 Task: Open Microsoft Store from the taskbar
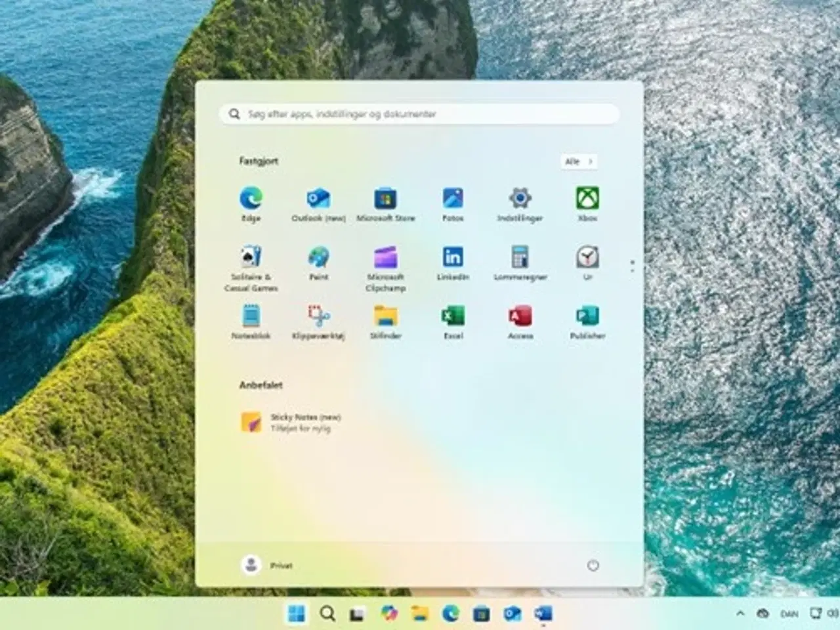(x=481, y=614)
